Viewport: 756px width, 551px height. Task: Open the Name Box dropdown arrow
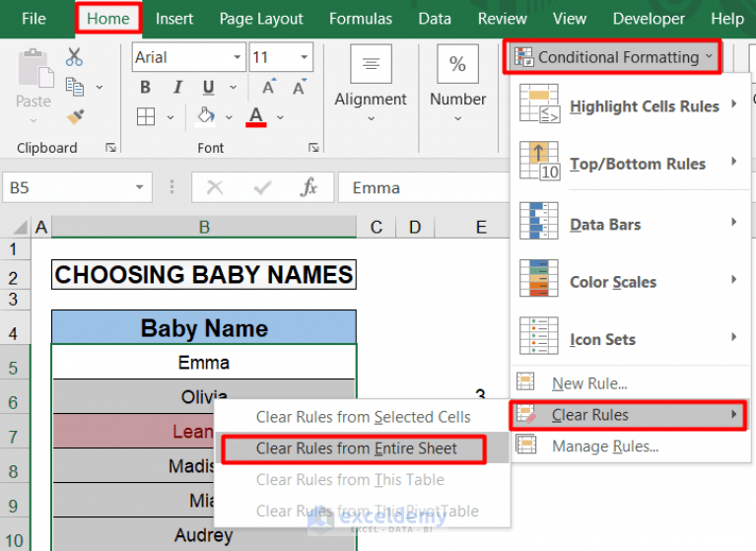139,187
